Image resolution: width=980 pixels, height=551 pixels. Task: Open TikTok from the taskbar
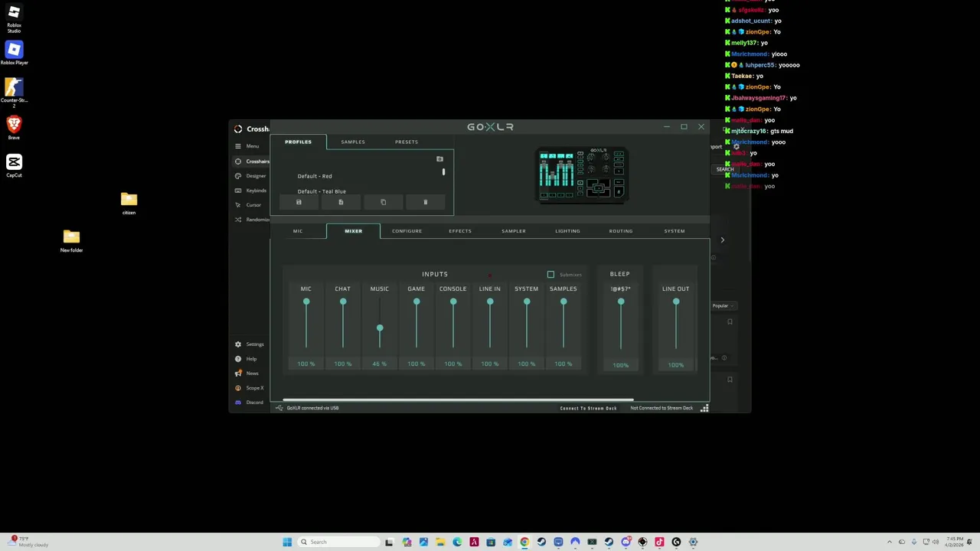tap(659, 542)
